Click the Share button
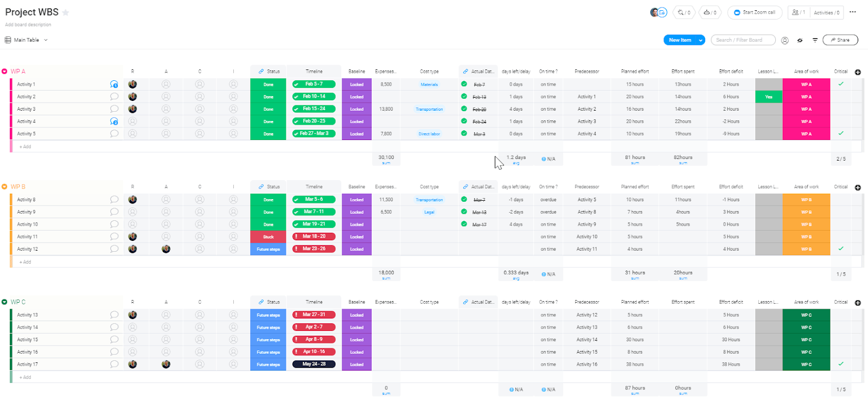 [x=840, y=40]
